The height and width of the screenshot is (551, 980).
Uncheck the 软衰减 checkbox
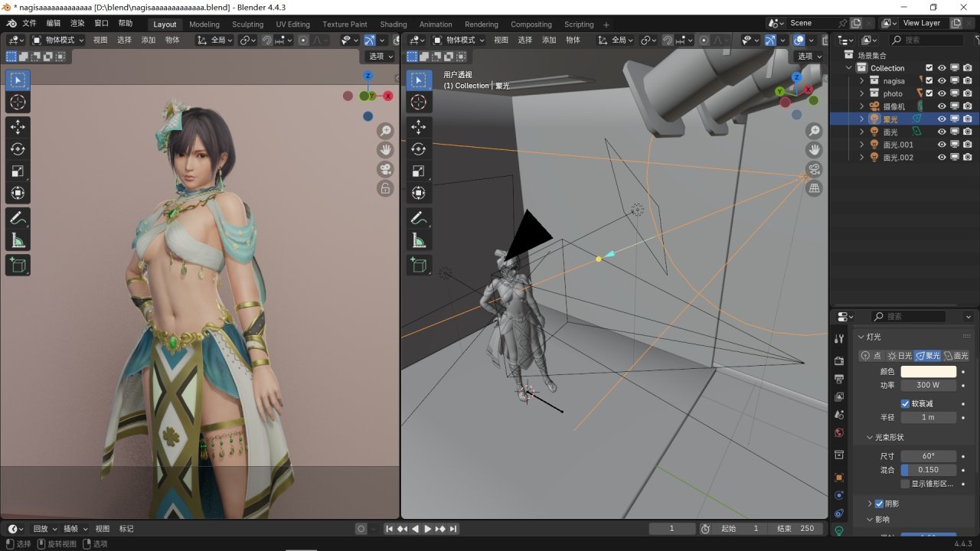click(906, 403)
